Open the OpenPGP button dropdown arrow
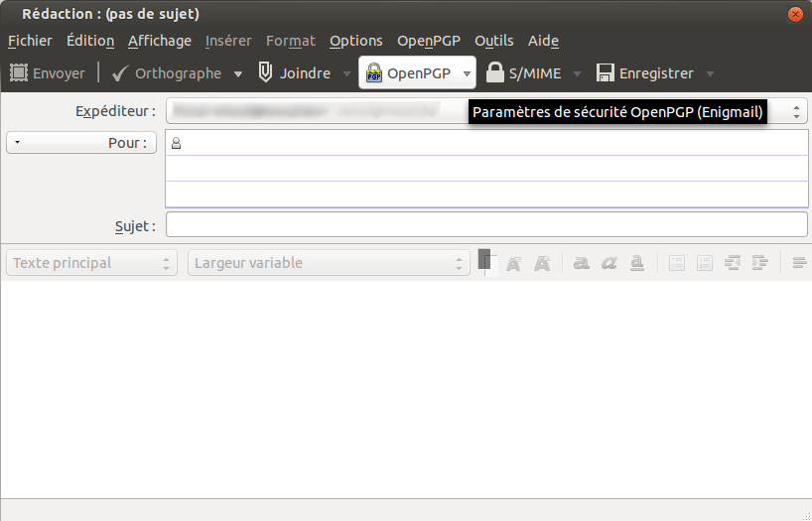The image size is (812, 521). click(x=467, y=73)
